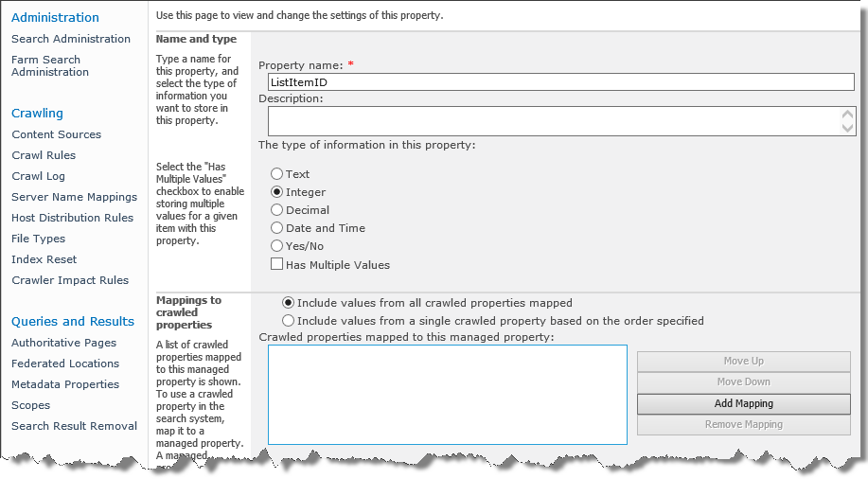Click inside the Description text box

click(x=552, y=121)
